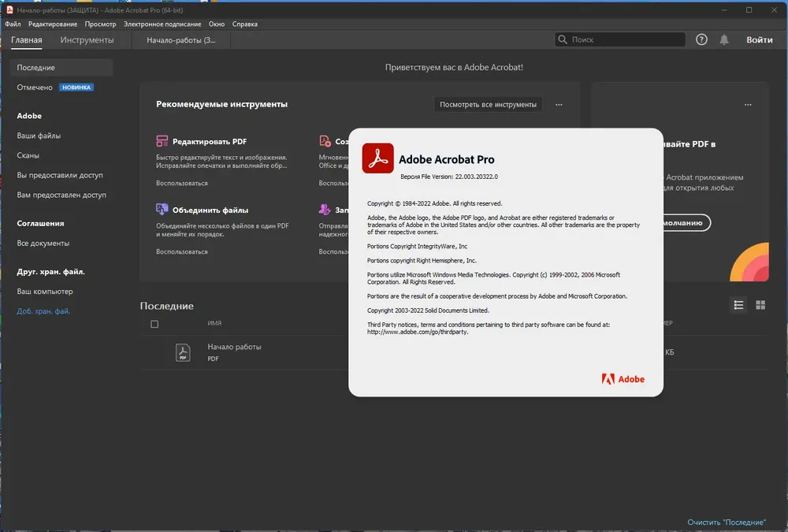Switch to the Инструменты tab

pyautogui.click(x=87, y=40)
